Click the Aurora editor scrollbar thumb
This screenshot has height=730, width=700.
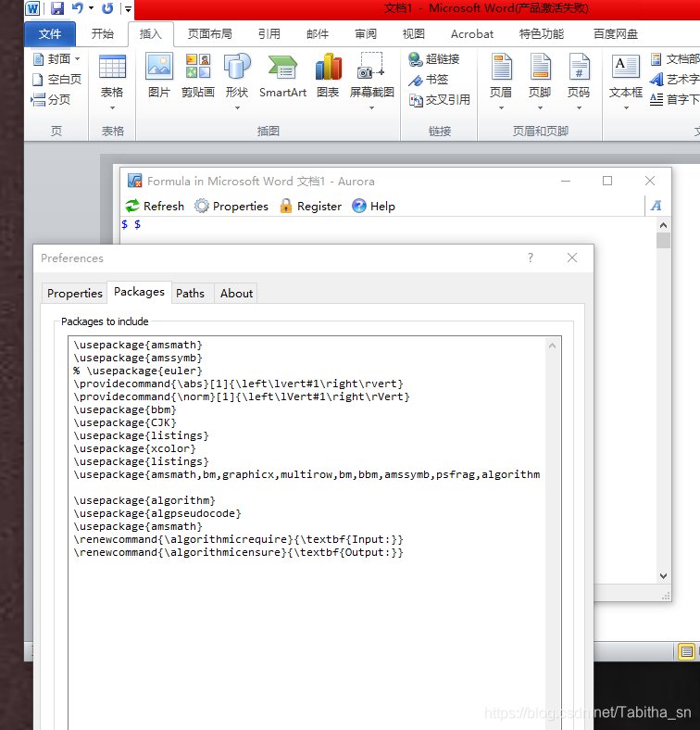663,240
